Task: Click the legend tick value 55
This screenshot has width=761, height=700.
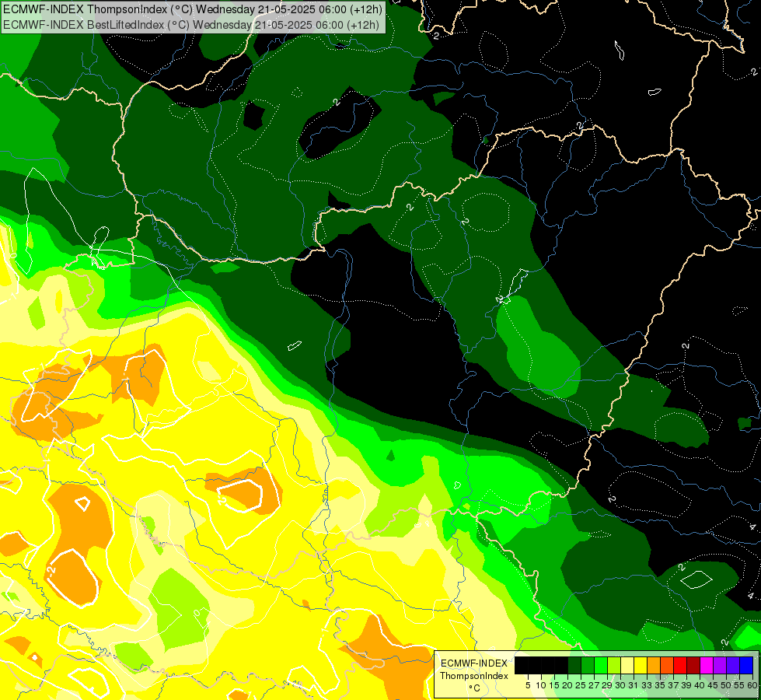Action: pyautogui.click(x=740, y=685)
